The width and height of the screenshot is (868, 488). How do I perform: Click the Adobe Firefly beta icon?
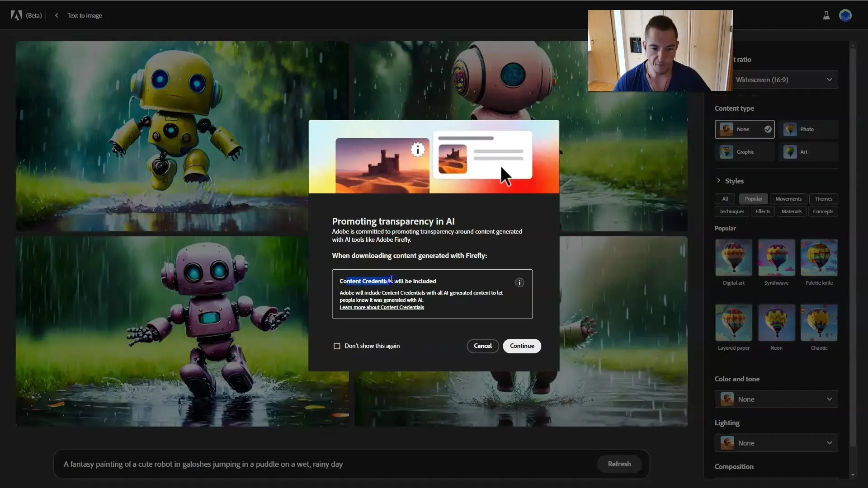click(16, 15)
